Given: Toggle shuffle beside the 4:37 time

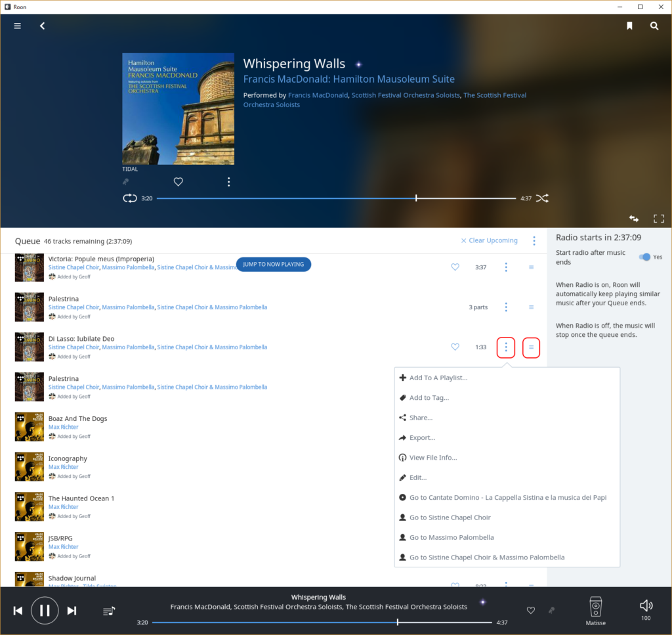Looking at the screenshot, I should 542,198.
